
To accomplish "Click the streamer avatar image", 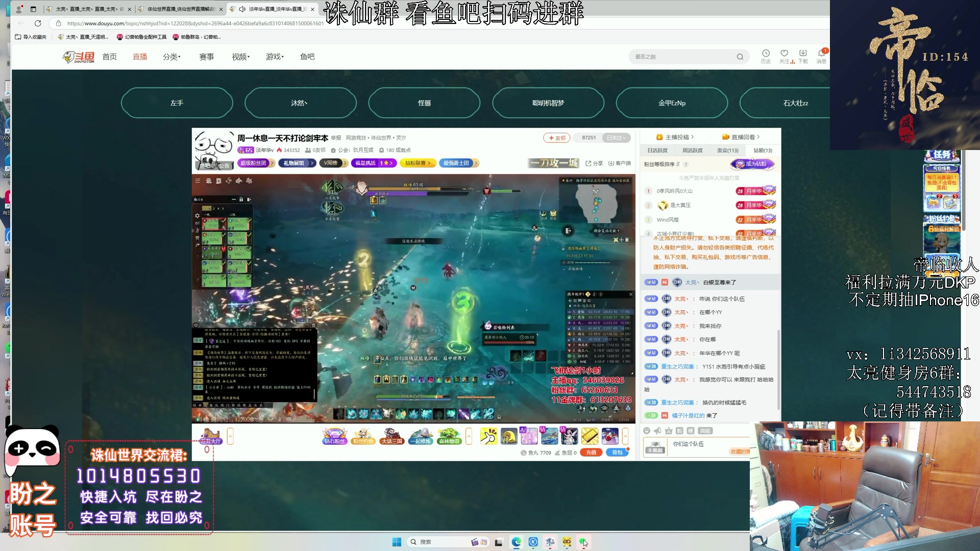I will click(x=214, y=150).
